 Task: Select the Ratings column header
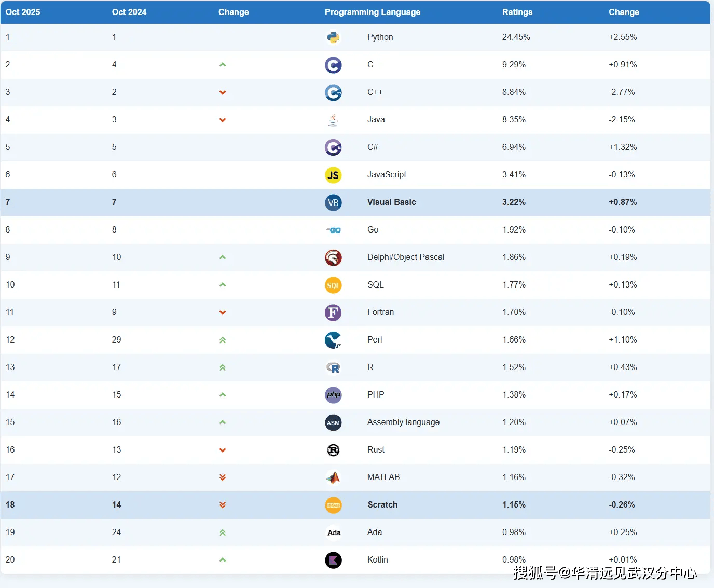click(x=517, y=12)
